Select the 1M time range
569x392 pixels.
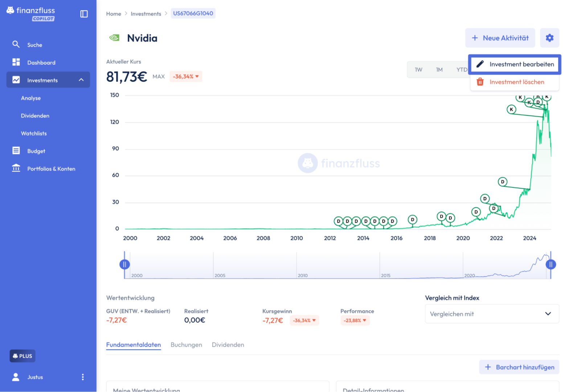coord(439,69)
